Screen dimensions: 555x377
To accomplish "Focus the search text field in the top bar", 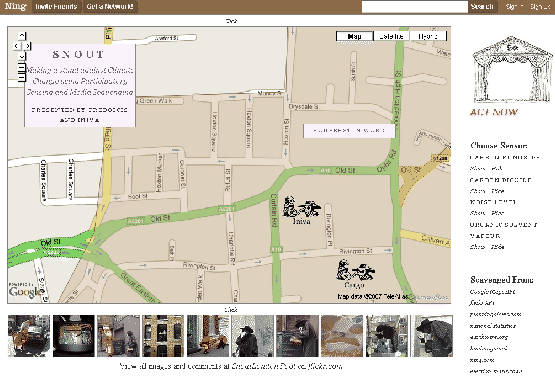I will click(414, 6).
